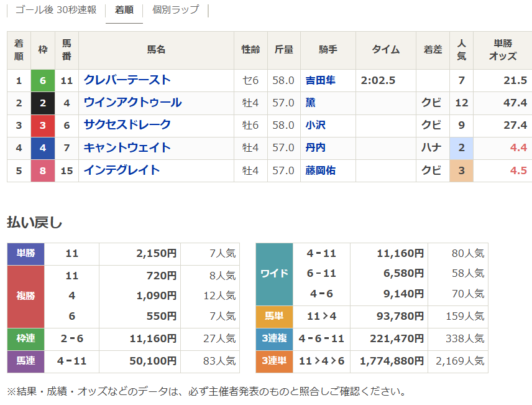Click the 単勝 payout label
Image resolution: width=532 pixels, height=405 pixels.
(x=25, y=254)
